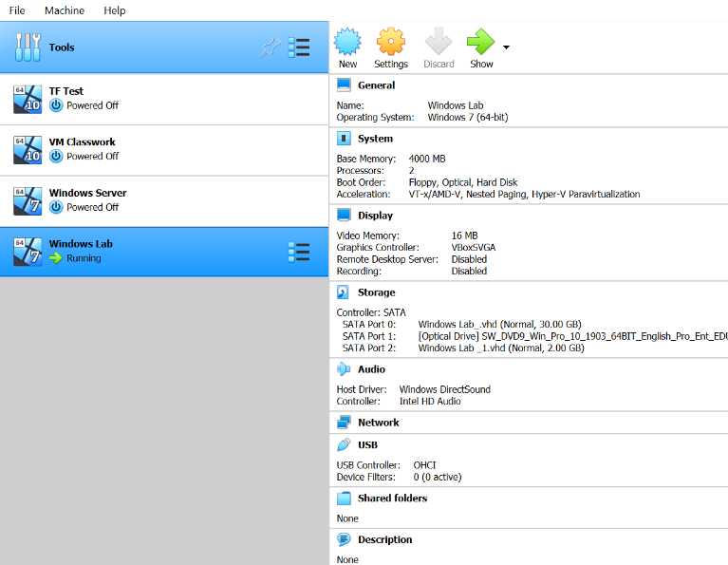Click the System section chip icon
The image size is (728, 565).
click(344, 139)
